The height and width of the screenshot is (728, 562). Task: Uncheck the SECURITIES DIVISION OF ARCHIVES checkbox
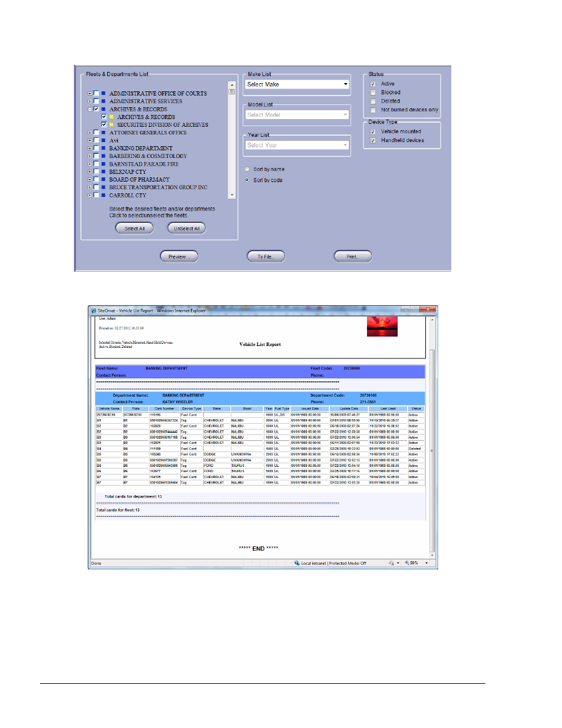pyautogui.click(x=104, y=124)
